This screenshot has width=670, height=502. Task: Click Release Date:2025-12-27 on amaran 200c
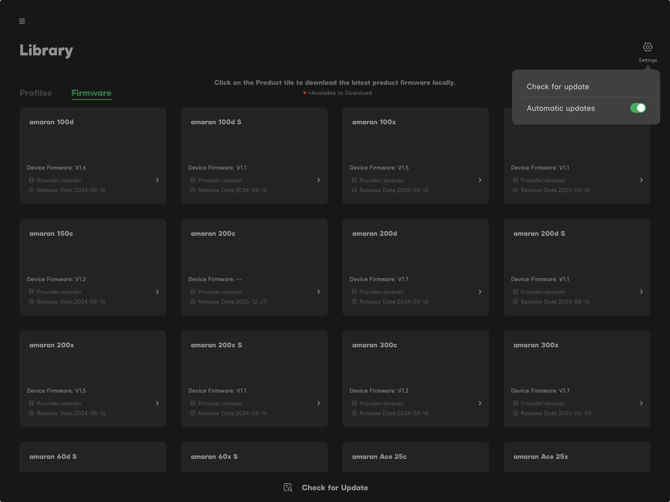(232, 302)
